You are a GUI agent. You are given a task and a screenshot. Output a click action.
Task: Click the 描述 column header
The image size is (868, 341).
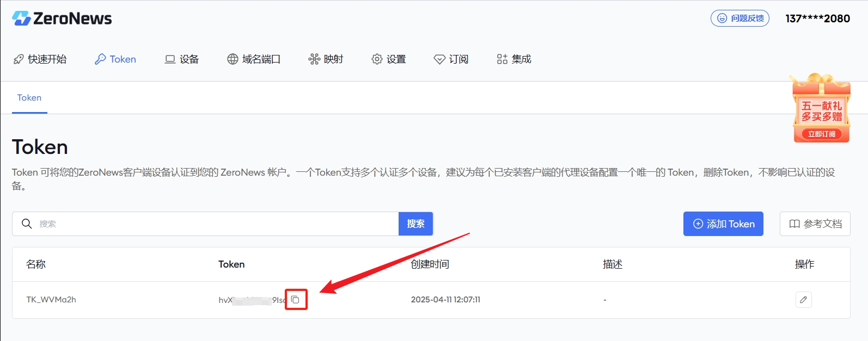(x=613, y=264)
